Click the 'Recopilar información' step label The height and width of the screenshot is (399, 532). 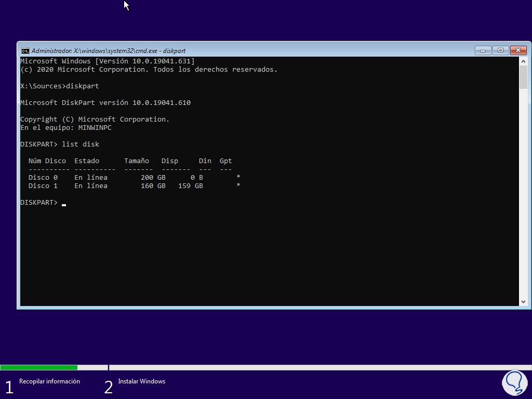click(x=49, y=381)
